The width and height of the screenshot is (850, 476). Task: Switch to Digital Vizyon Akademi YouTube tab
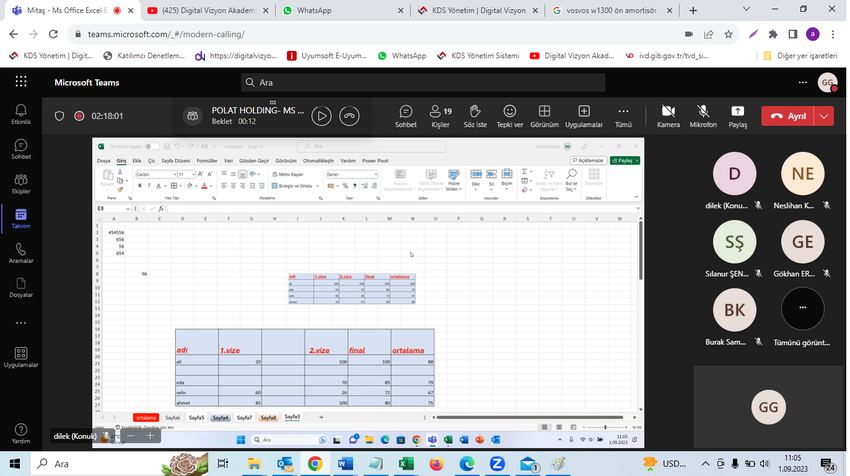pos(209,10)
